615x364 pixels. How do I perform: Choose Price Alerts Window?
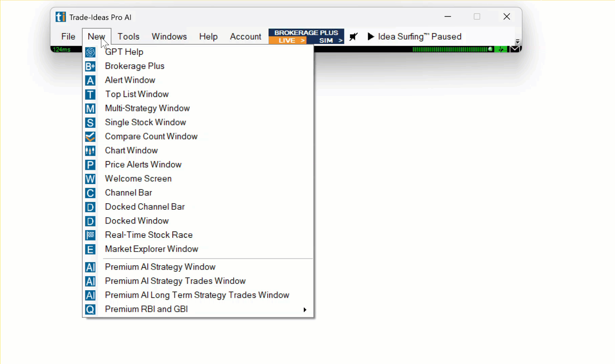coord(198,165)
